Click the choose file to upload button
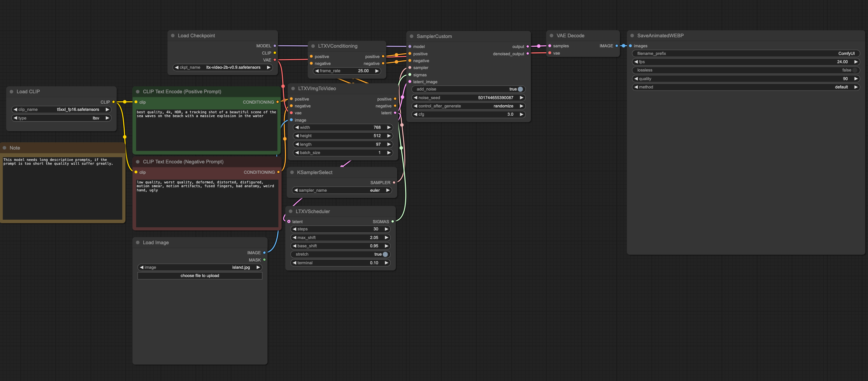This screenshot has height=381, width=868. coord(200,276)
